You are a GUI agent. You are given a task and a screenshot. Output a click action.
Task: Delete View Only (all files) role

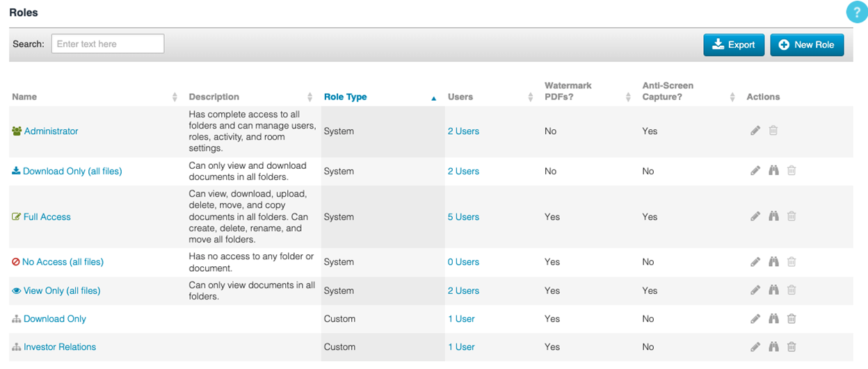tap(791, 290)
